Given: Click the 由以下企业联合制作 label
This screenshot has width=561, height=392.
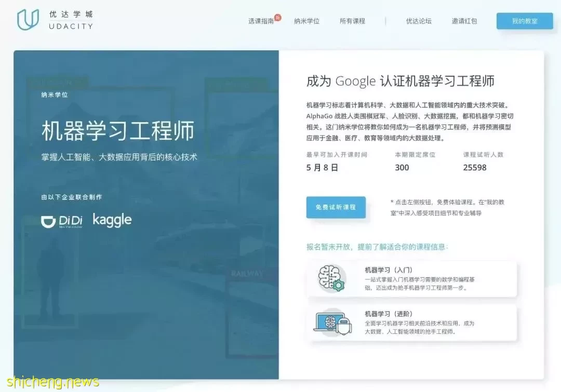Looking at the screenshot, I should click(72, 197).
